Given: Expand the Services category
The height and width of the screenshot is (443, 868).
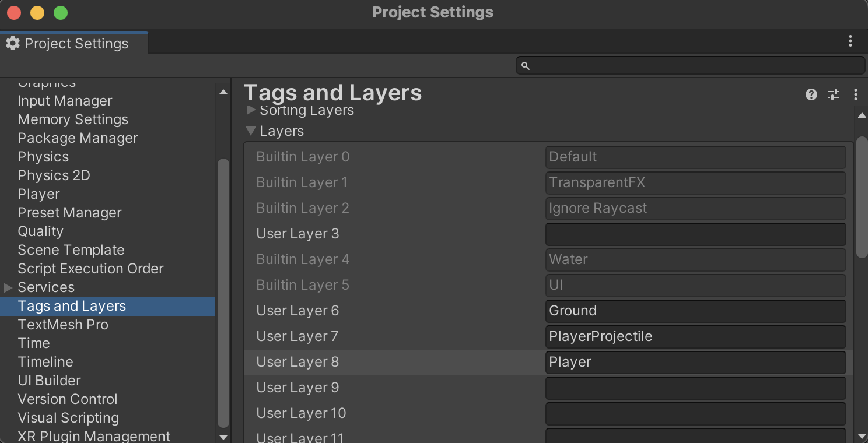Looking at the screenshot, I should pos(8,287).
